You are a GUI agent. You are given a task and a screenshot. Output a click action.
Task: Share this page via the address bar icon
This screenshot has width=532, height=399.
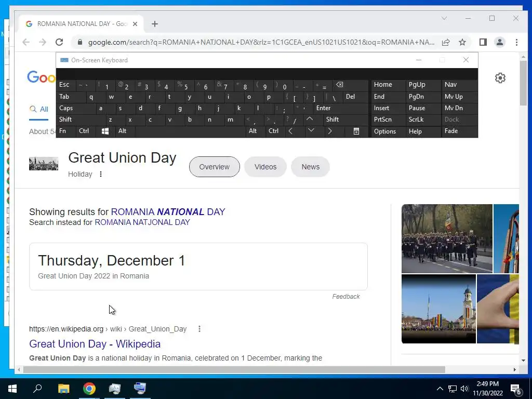(446, 42)
